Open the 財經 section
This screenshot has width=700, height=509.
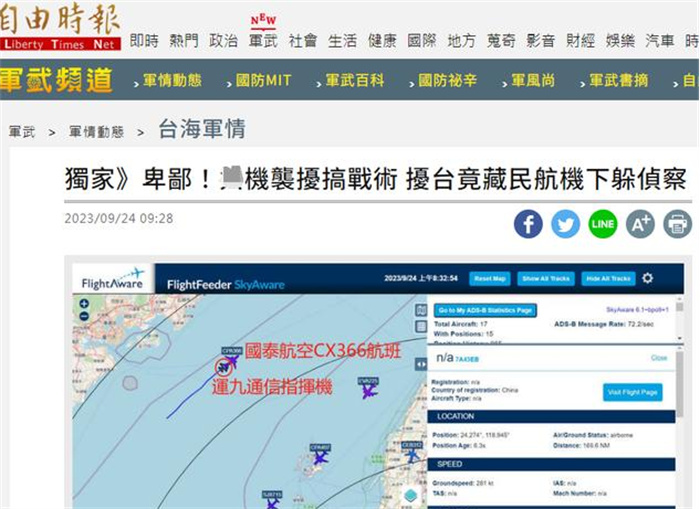[x=580, y=41]
